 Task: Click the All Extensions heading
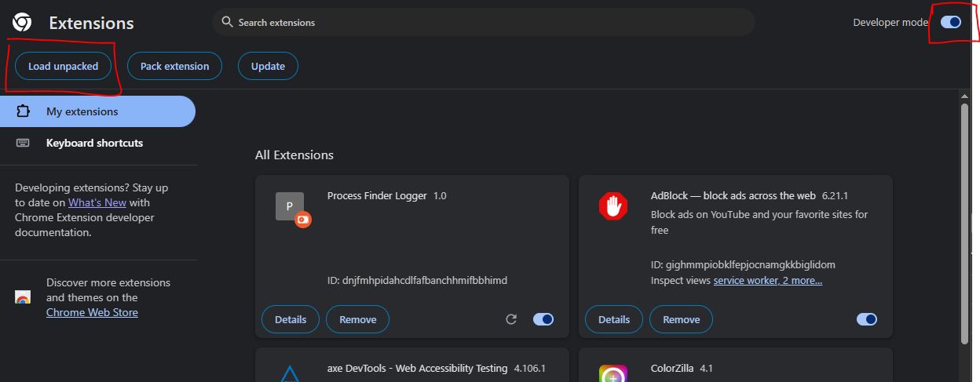pyautogui.click(x=294, y=155)
